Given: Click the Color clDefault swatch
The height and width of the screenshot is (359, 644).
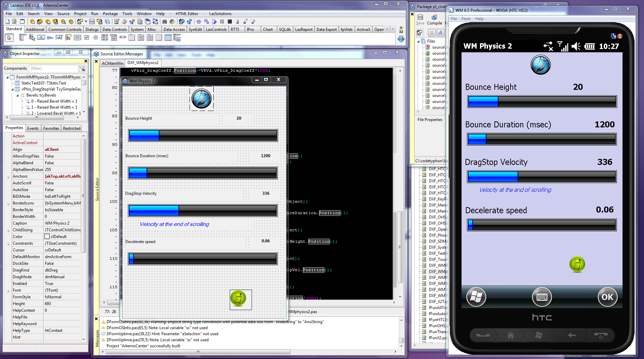Looking at the screenshot, I should (47, 237).
